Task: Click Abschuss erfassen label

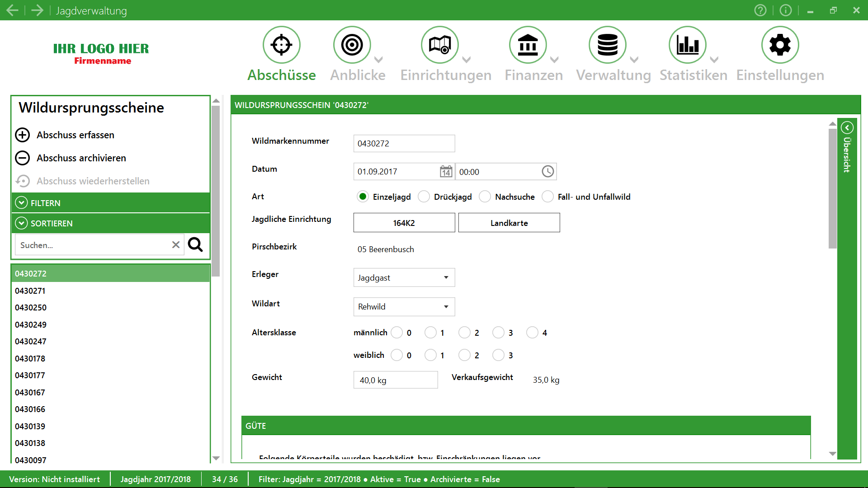Action: pos(75,135)
